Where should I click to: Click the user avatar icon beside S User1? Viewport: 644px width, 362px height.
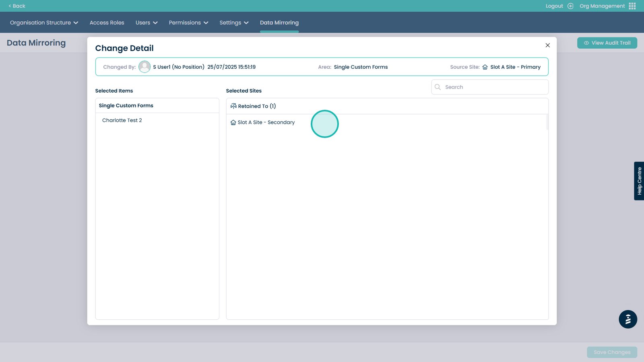144,67
